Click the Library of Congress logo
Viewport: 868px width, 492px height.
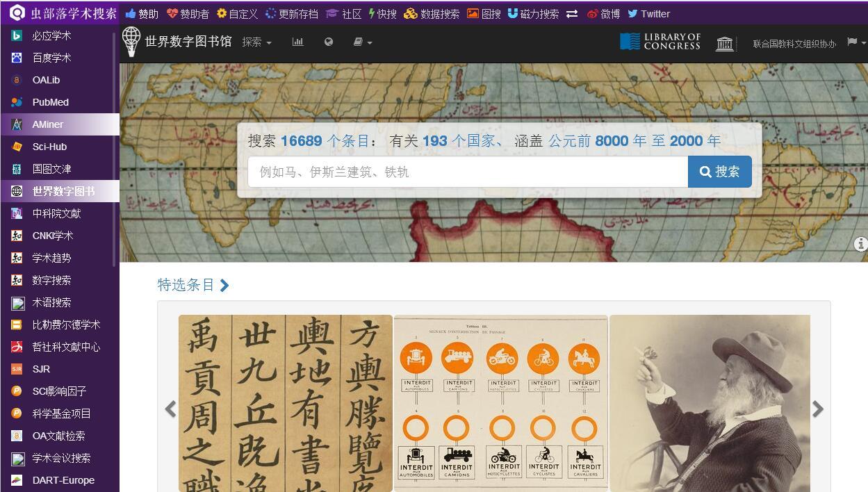[658, 41]
